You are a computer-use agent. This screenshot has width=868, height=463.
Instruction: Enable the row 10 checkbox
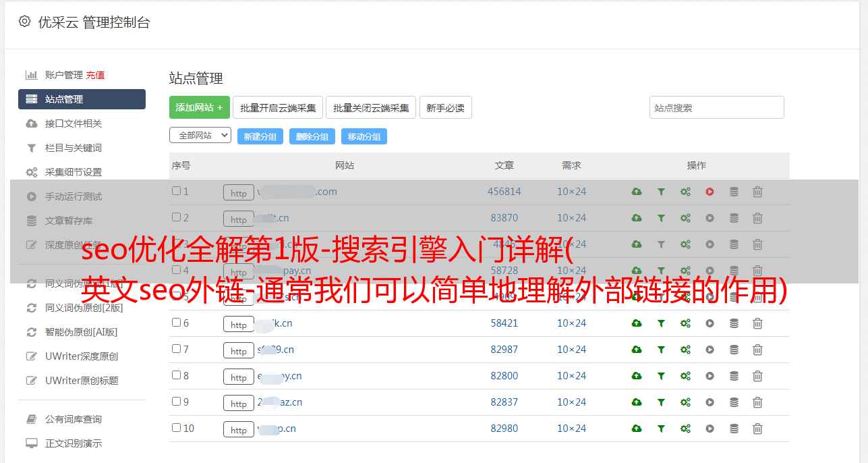[x=176, y=428]
